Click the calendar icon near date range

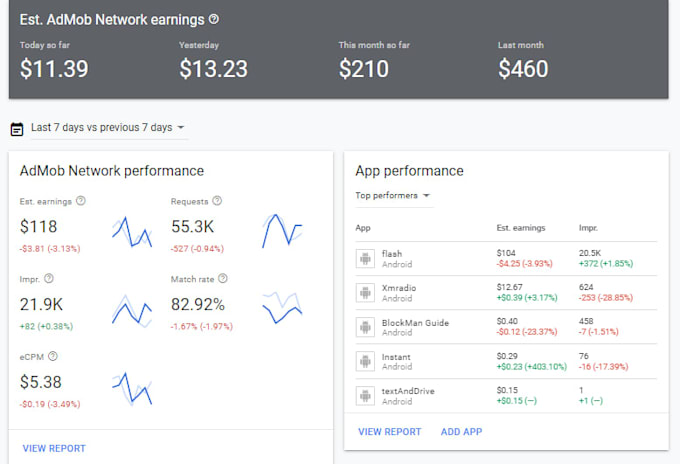coord(17,129)
